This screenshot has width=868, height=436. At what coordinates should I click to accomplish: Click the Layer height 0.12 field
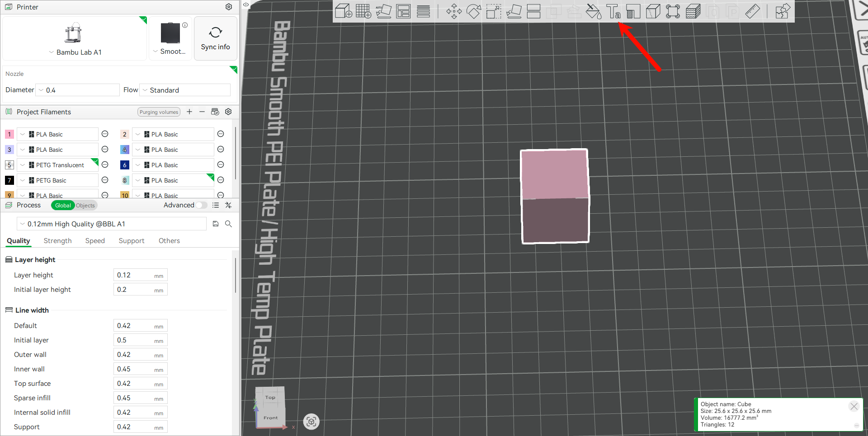[x=140, y=275]
